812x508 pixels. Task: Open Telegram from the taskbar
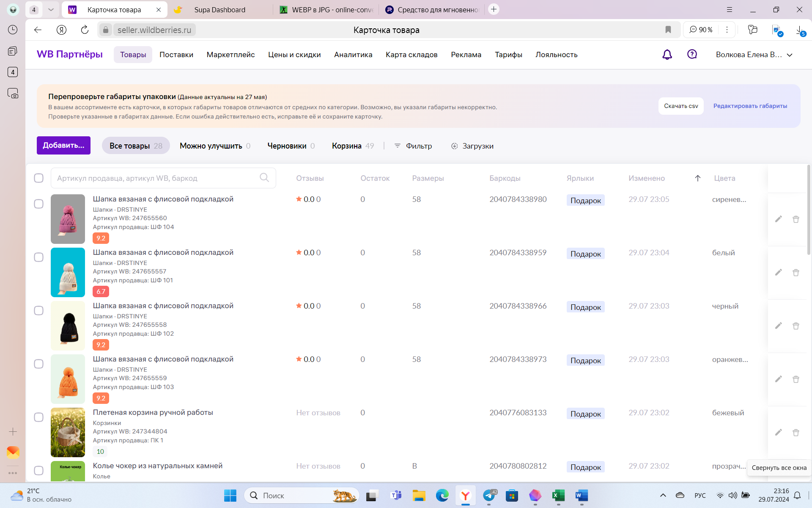489,495
